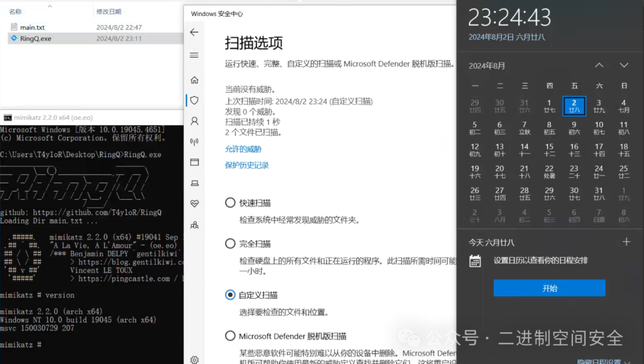The width and height of the screenshot is (644, 364).
Task: Select the 完全扫描 radio option
Action: click(x=230, y=243)
